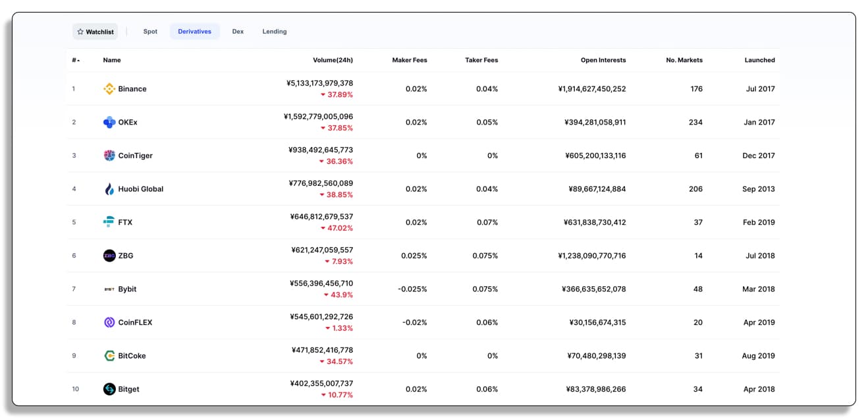Click the ZBG exchange logo

click(109, 256)
